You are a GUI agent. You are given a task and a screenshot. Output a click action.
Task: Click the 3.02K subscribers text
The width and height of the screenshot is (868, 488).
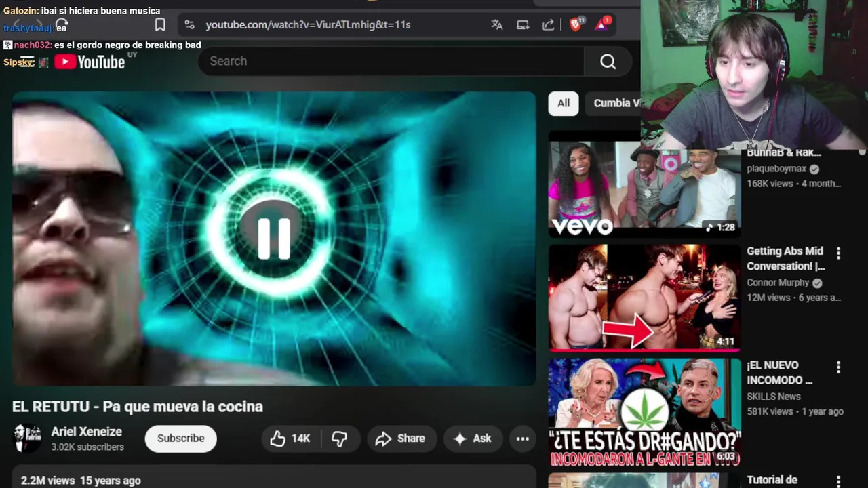coord(87,447)
